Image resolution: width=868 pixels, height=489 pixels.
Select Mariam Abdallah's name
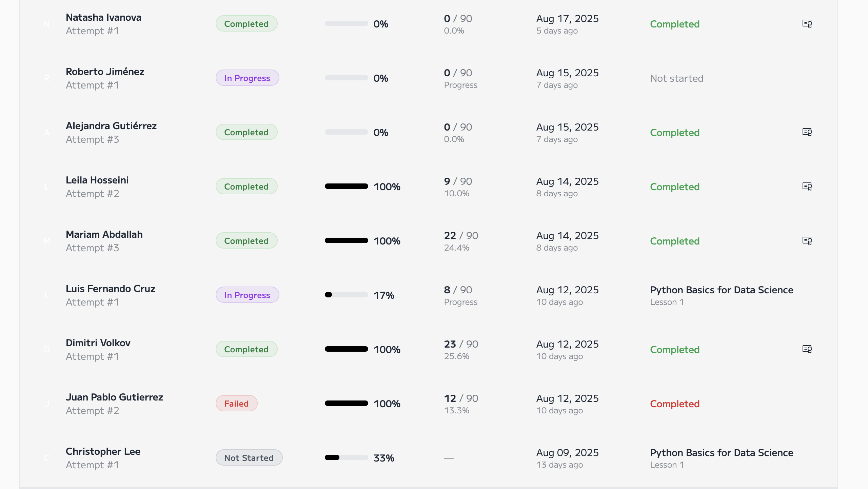(104, 234)
